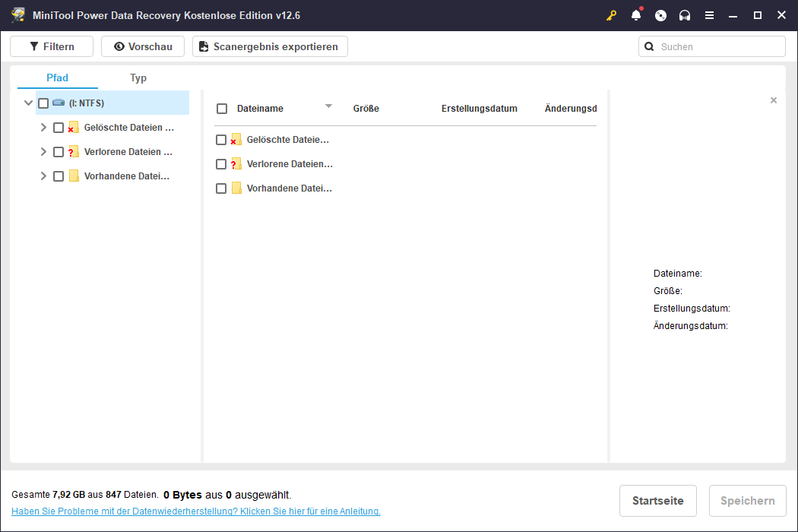Check the I: NTFS drive checkbox
798x532 pixels.
43,103
